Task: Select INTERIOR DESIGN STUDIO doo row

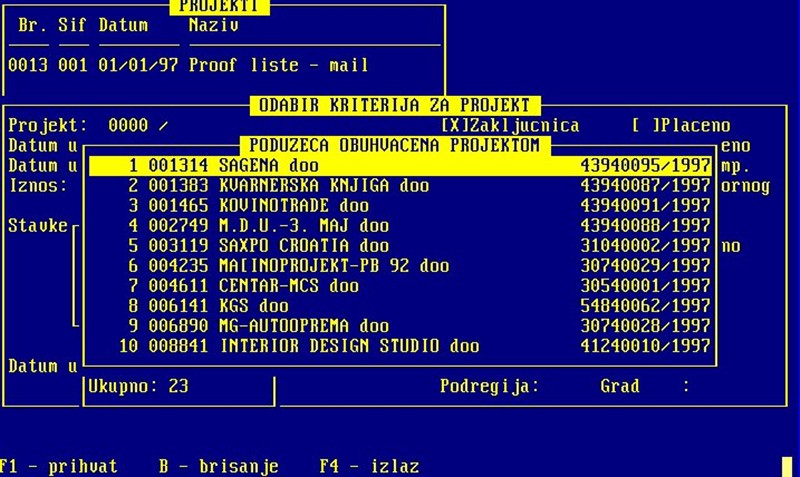Action: pyautogui.click(x=401, y=346)
